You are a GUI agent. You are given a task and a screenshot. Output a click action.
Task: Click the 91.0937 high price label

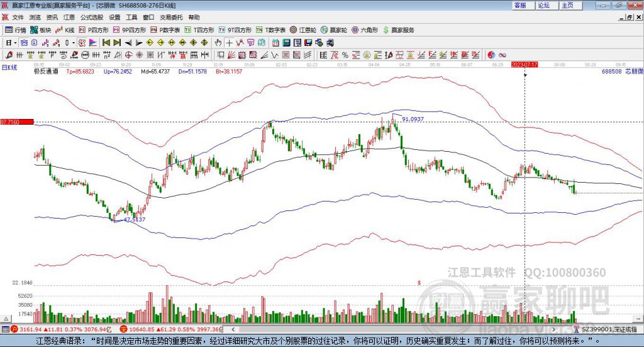(413, 119)
